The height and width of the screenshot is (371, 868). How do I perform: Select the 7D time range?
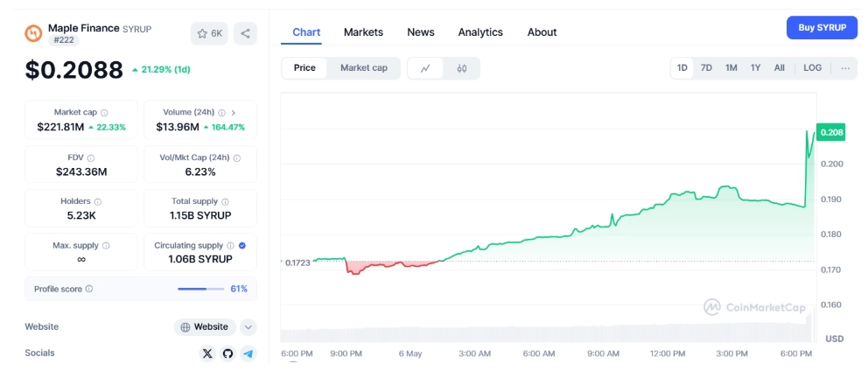pyautogui.click(x=706, y=68)
